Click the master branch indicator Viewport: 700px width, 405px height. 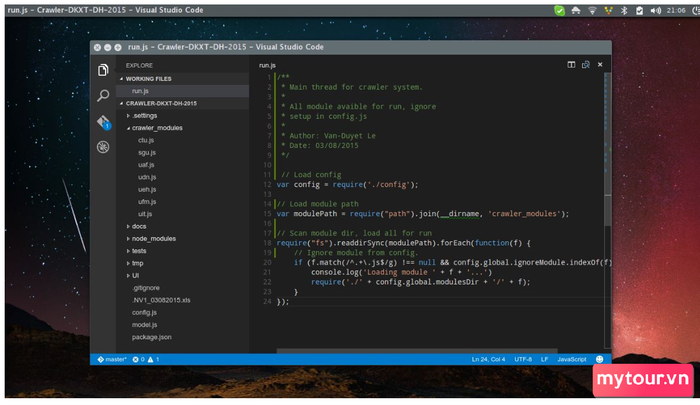tap(112, 359)
